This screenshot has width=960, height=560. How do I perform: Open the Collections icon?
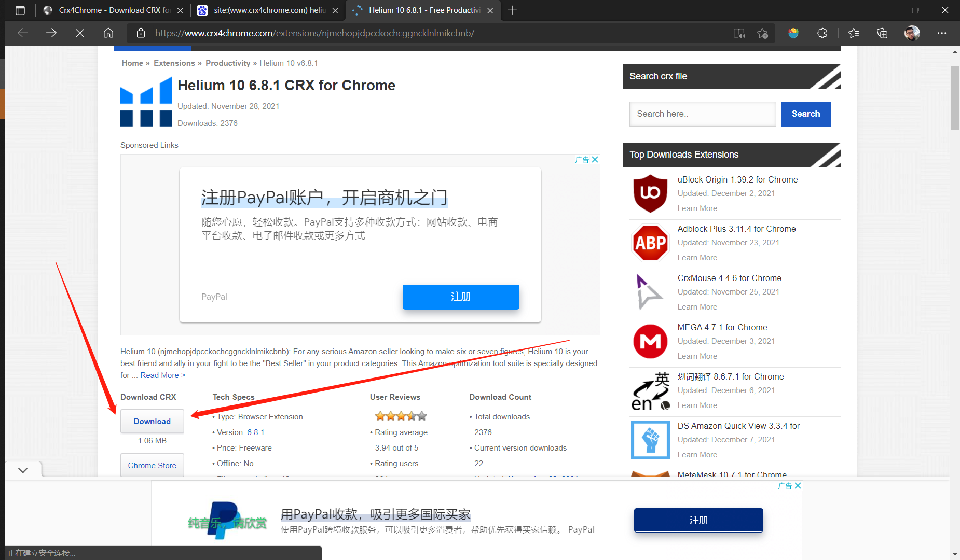882,33
